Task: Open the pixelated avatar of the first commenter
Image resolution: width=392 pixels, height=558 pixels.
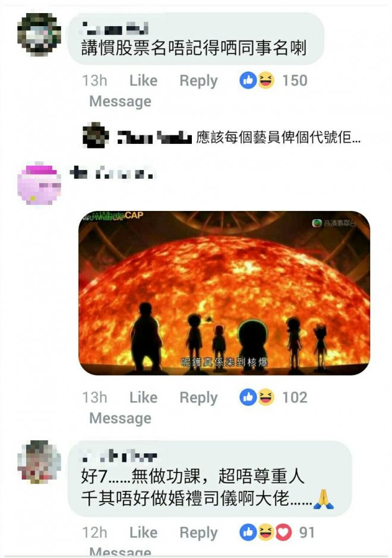Action: [39, 34]
